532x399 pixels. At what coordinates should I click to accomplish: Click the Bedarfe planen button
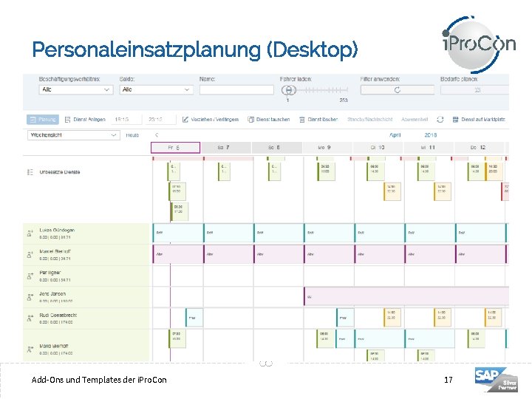point(475,90)
